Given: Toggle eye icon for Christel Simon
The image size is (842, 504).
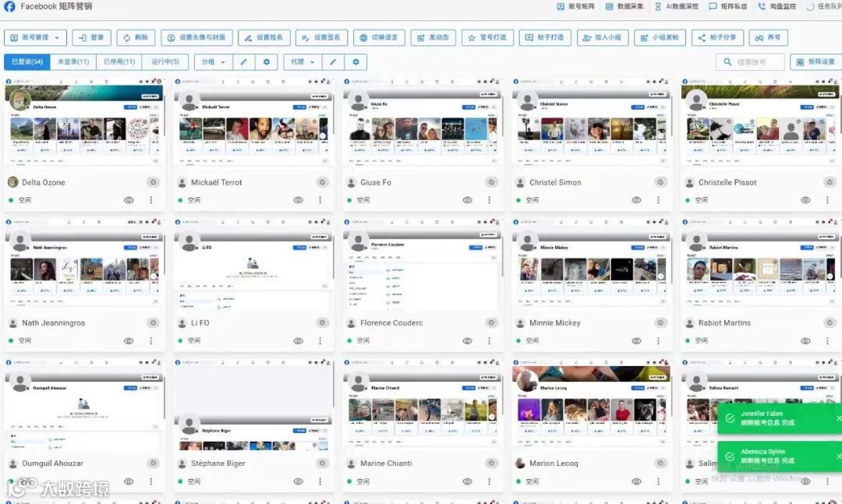Looking at the screenshot, I should point(636,199).
